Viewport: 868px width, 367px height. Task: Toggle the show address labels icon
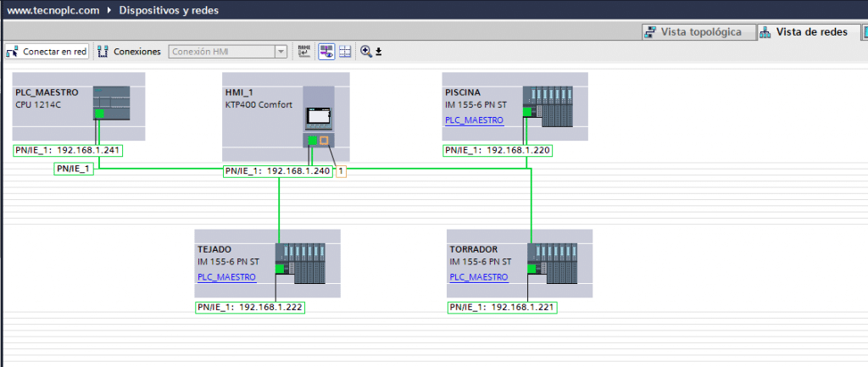coord(326,52)
